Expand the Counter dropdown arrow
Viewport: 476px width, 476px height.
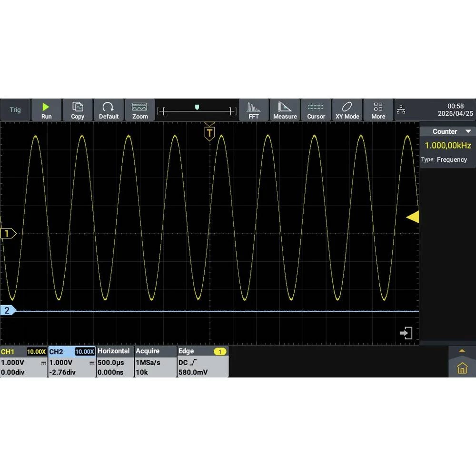468,131
